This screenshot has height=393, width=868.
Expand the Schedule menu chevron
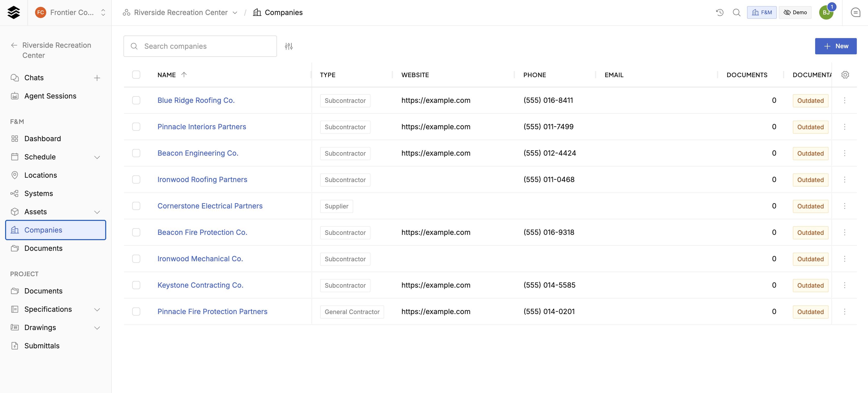(97, 157)
